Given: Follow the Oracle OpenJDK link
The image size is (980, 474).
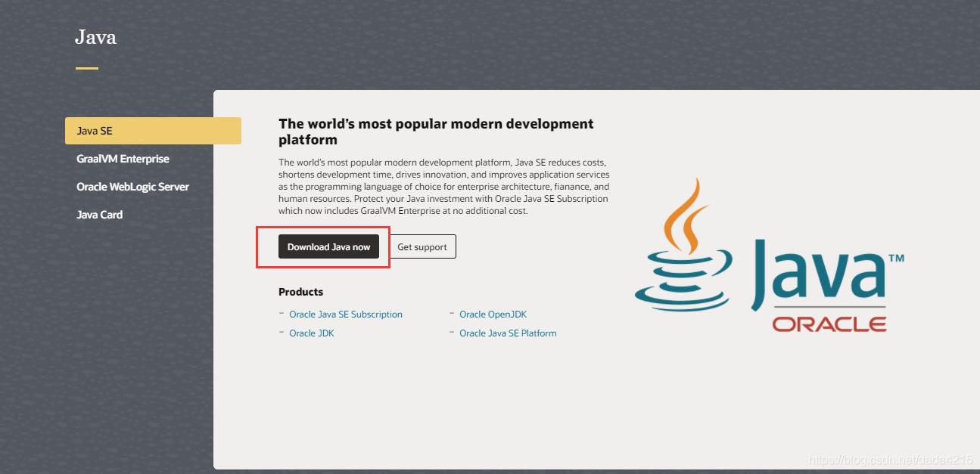Looking at the screenshot, I should 493,314.
